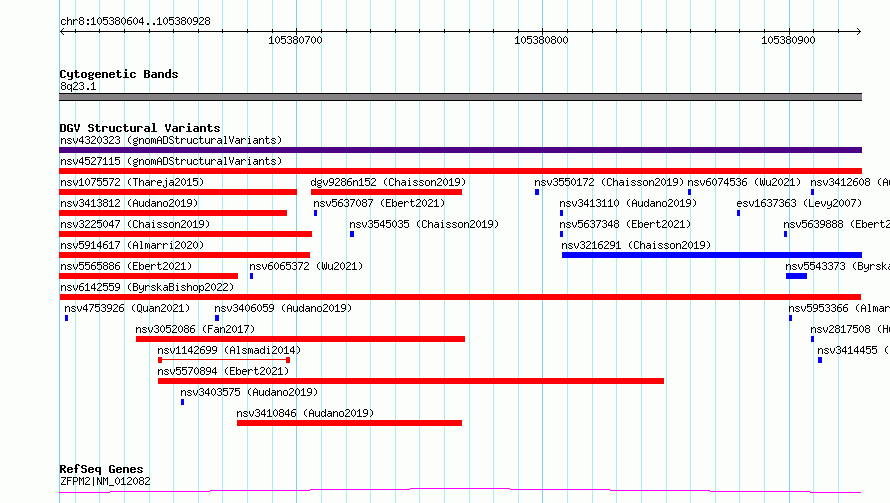Click the ruler's right arrow end

(858, 31)
